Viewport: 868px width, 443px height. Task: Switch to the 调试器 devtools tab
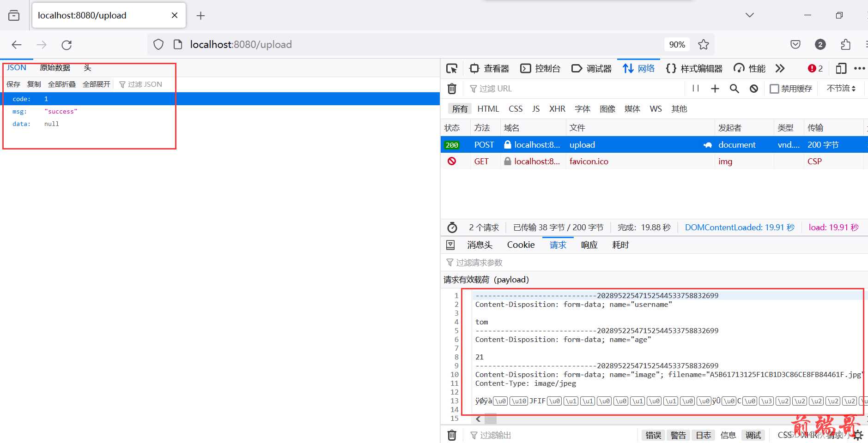click(592, 69)
